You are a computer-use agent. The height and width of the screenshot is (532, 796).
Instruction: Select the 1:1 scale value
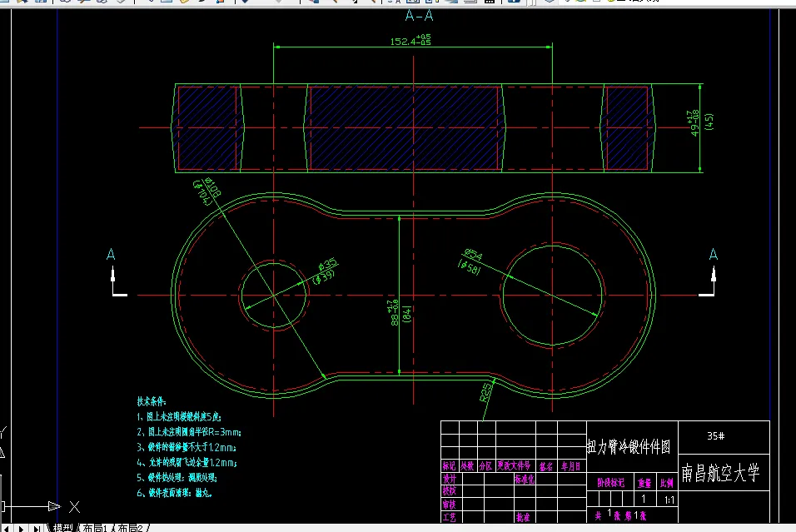click(x=669, y=500)
